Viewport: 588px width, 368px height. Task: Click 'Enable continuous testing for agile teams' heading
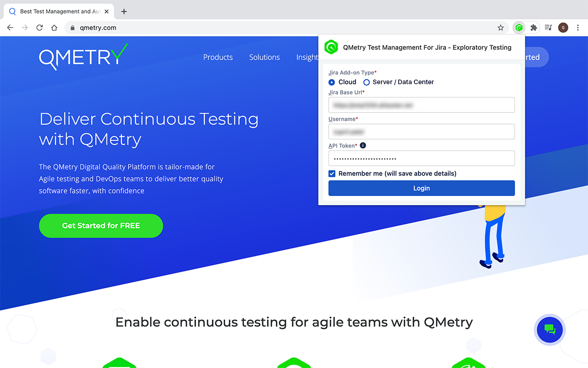pyautogui.click(x=294, y=322)
